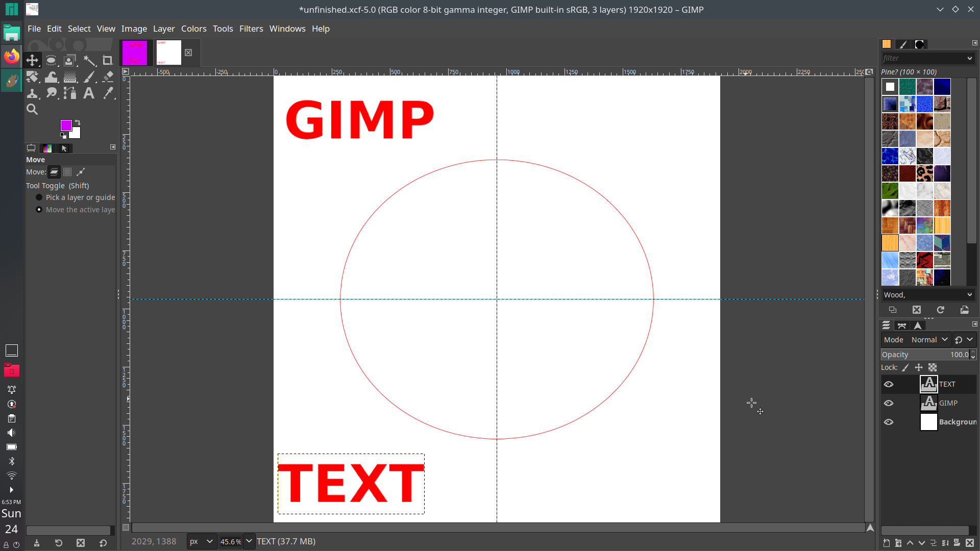This screenshot has height=551, width=980.
Task: Open the File menu
Action: coord(34,29)
